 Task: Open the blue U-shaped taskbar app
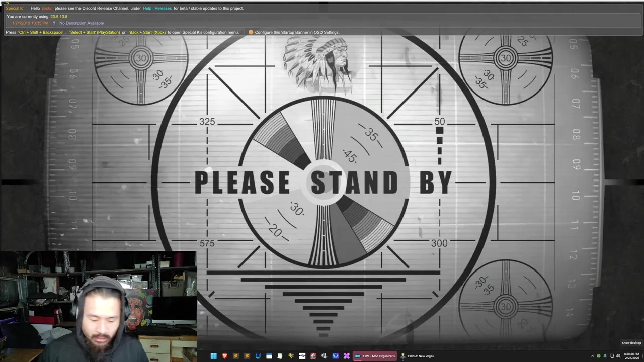click(258, 356)
